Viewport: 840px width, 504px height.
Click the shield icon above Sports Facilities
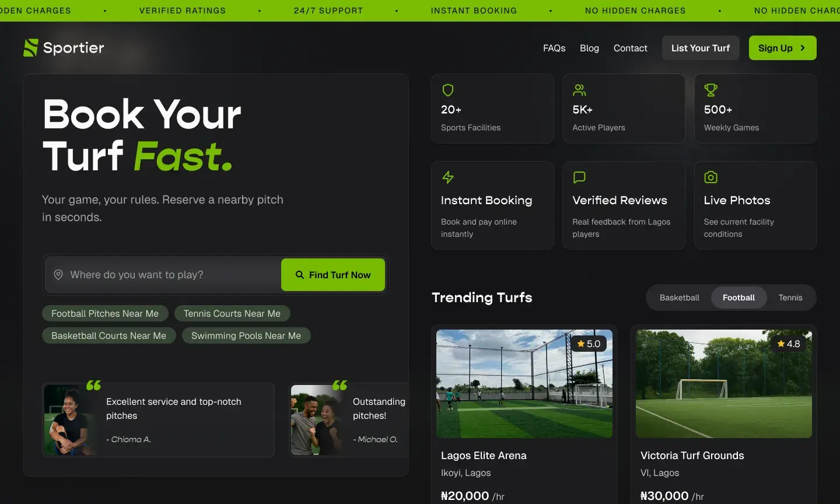coord(448,90)
